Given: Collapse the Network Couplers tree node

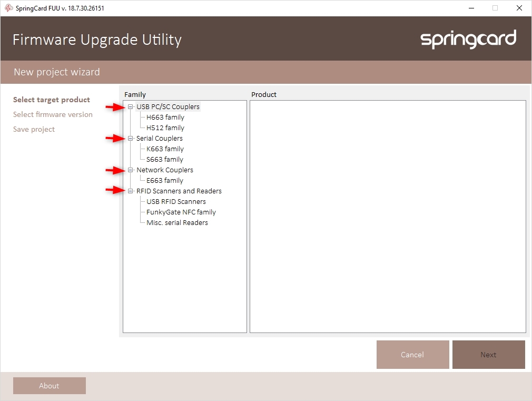Looking at the screenshot, I should (x=130, y=170).
